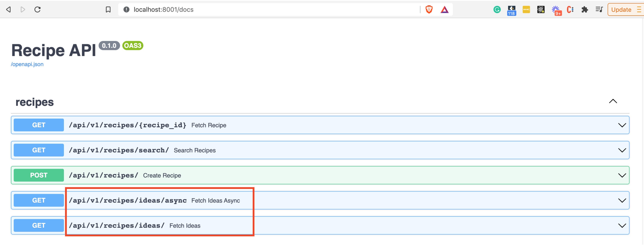Open the openapi.json specification link

27,64
